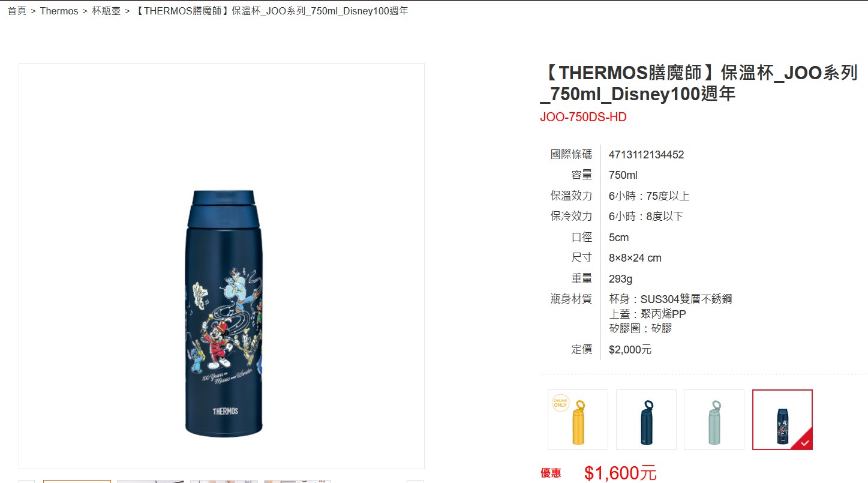
Task: Select the Disney pattern bottle variant
Action: [x=782, y=419]
